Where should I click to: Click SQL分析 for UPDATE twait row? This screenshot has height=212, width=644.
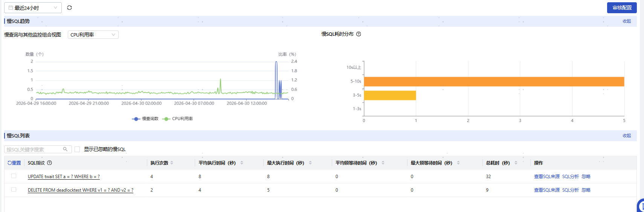click(x=571, y=177)
